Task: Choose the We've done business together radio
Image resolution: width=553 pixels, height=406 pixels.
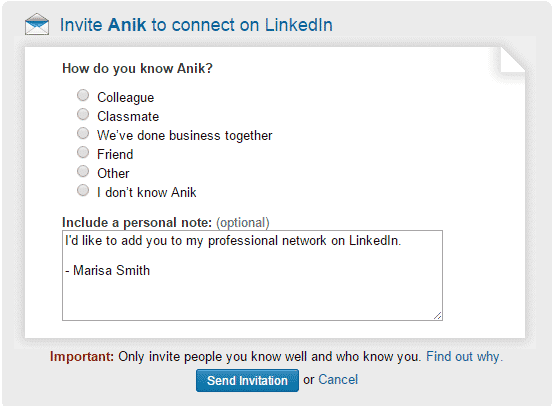Action: point(83,133)
